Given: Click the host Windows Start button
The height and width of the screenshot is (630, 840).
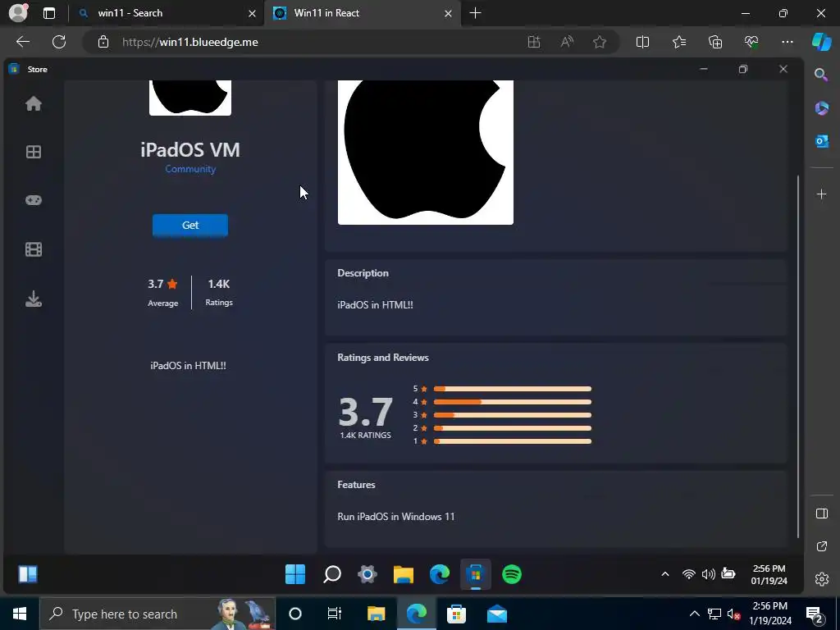Looking at the screenshot, I should click(x=20, y=614).
